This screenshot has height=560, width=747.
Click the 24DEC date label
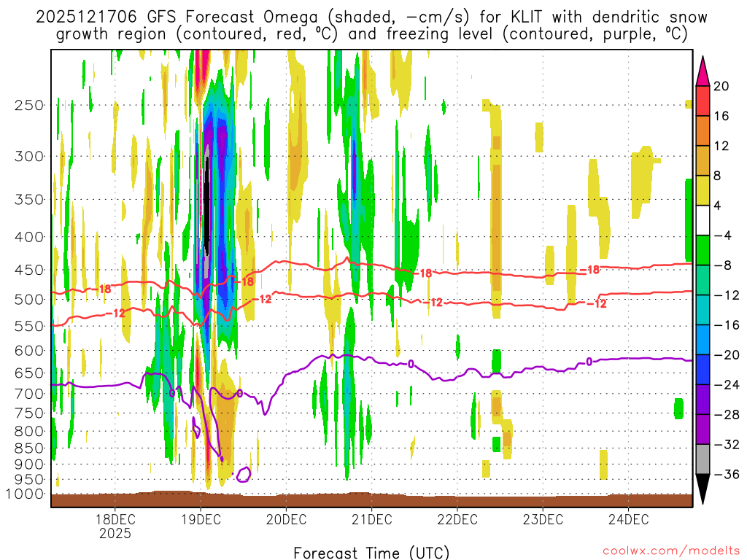[628, 519]
